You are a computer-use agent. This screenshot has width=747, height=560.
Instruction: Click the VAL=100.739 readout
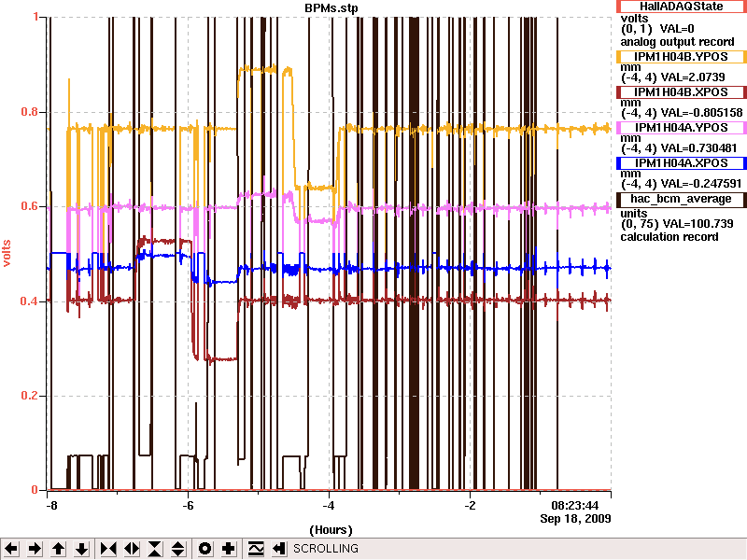(696, 224)
